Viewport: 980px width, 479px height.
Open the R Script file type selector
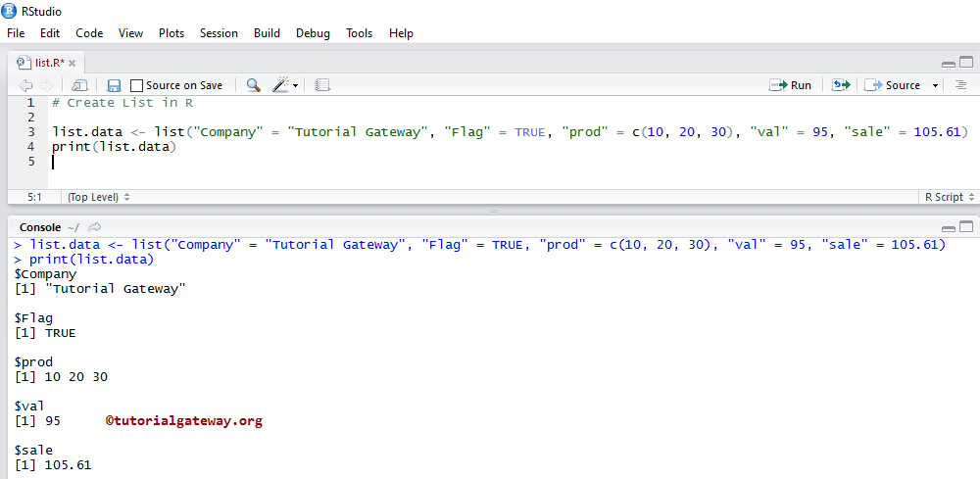(x=949, y=197)
